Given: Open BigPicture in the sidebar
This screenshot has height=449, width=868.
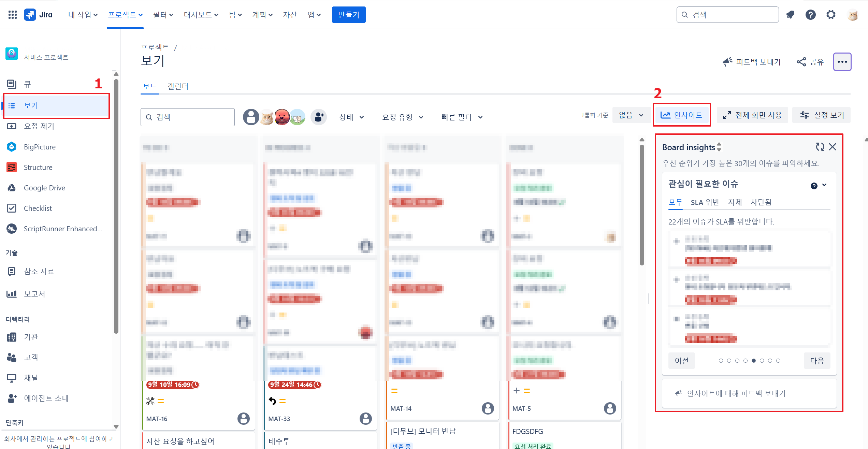Looking at the screenshot, I should [x=40, y=147].
